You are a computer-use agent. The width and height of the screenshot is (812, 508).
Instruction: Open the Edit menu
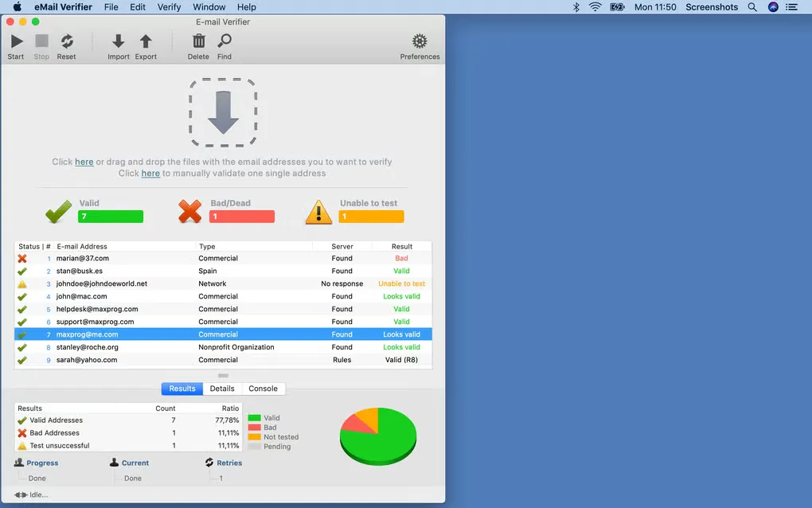coord(137,7)
